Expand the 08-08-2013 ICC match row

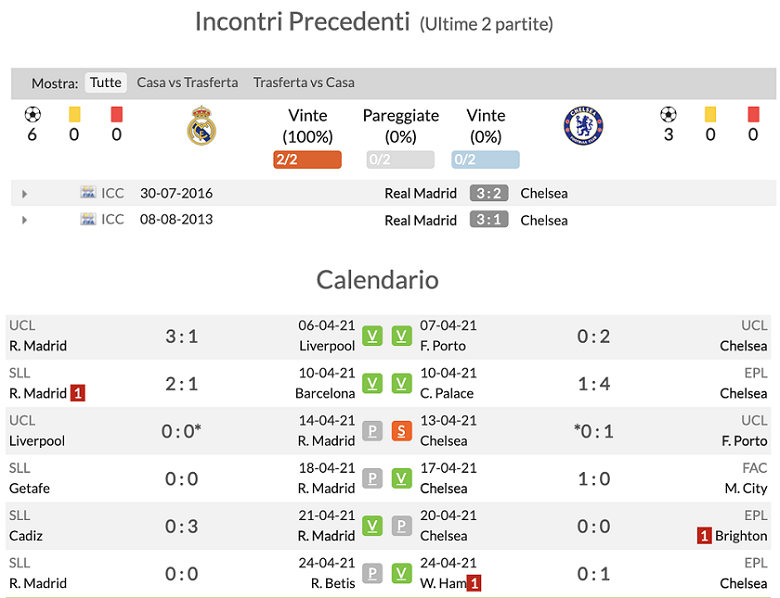25,220
